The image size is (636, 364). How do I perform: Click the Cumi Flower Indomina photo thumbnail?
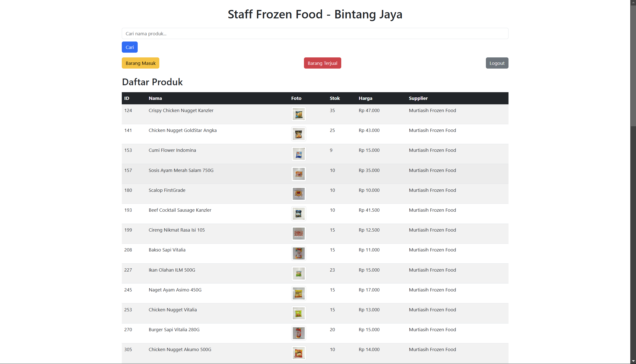(298, 154)
